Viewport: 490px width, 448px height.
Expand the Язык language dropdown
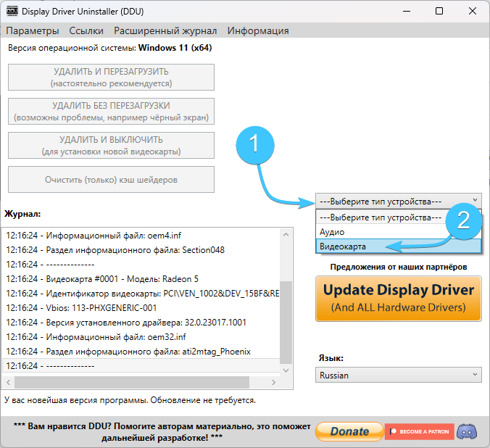point(398,376)
